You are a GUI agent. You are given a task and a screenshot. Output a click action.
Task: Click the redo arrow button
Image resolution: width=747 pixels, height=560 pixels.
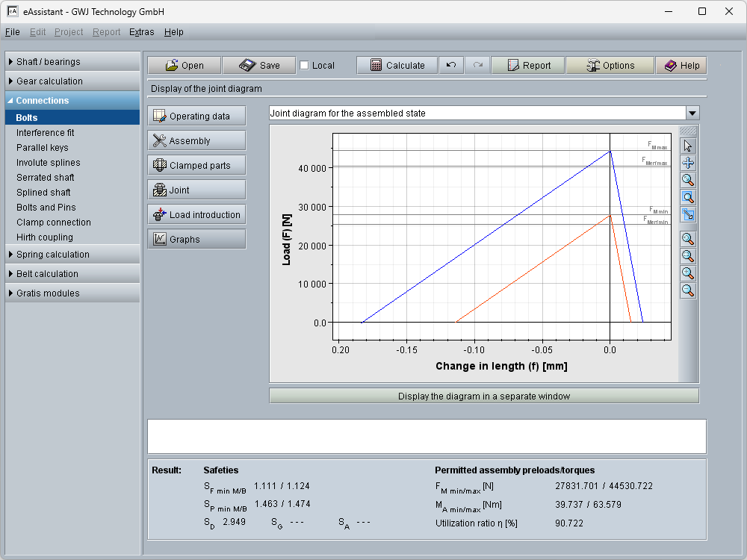(477, 66)
